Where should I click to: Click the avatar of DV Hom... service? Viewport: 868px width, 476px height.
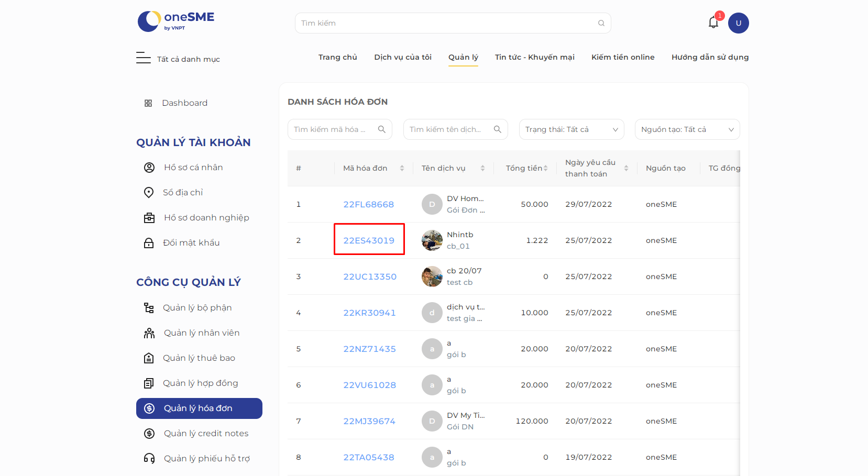pos(432,204)
